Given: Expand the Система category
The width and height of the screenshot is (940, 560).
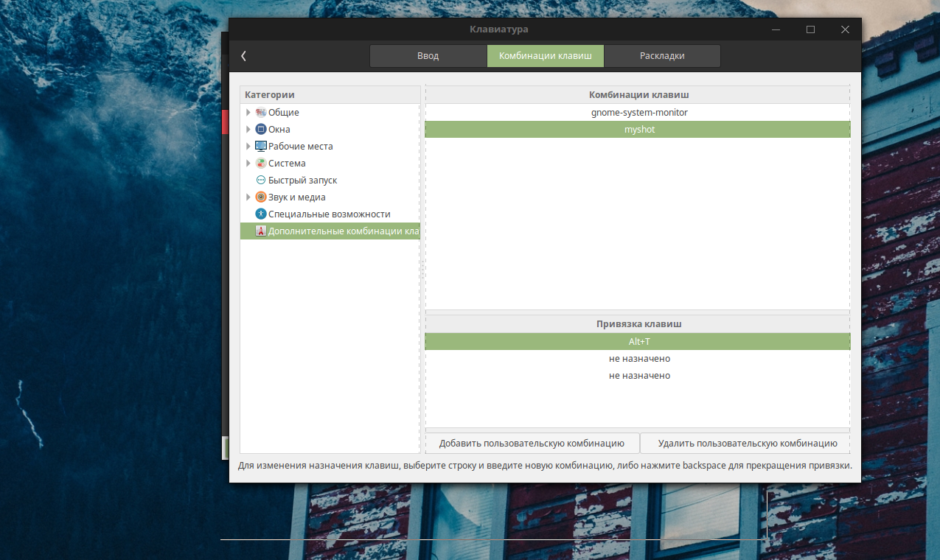Looking at the screenshot, I should pos(248,164).
